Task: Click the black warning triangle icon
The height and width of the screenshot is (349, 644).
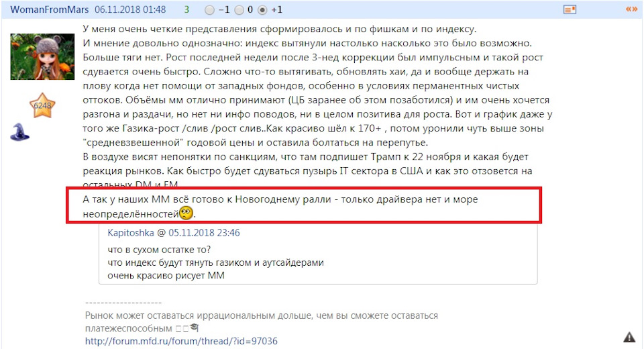Action: 629,338
